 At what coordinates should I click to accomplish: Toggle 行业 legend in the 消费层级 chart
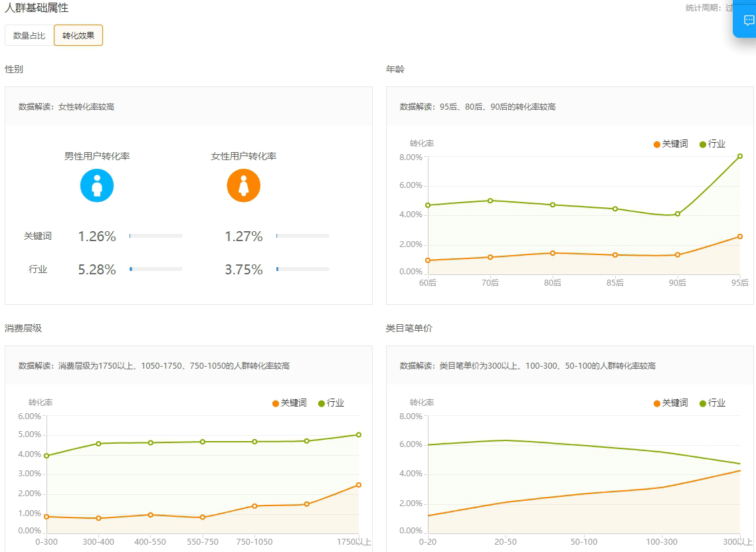pos(331,403)
